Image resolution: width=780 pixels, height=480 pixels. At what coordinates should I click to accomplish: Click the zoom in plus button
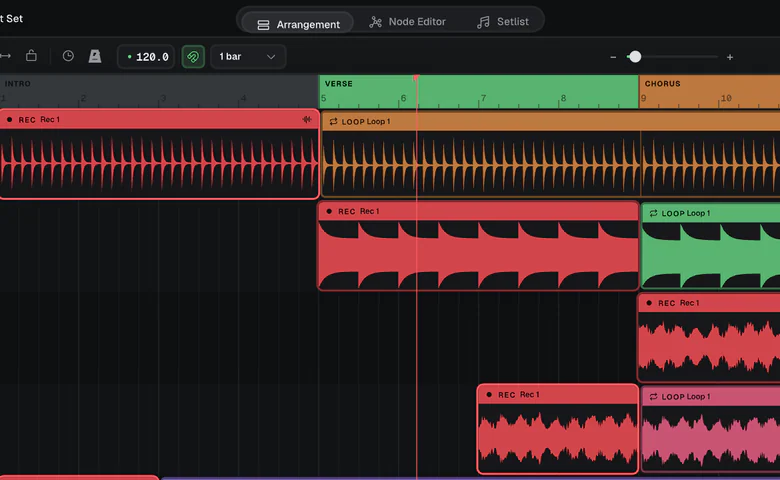tap(730, 57)
